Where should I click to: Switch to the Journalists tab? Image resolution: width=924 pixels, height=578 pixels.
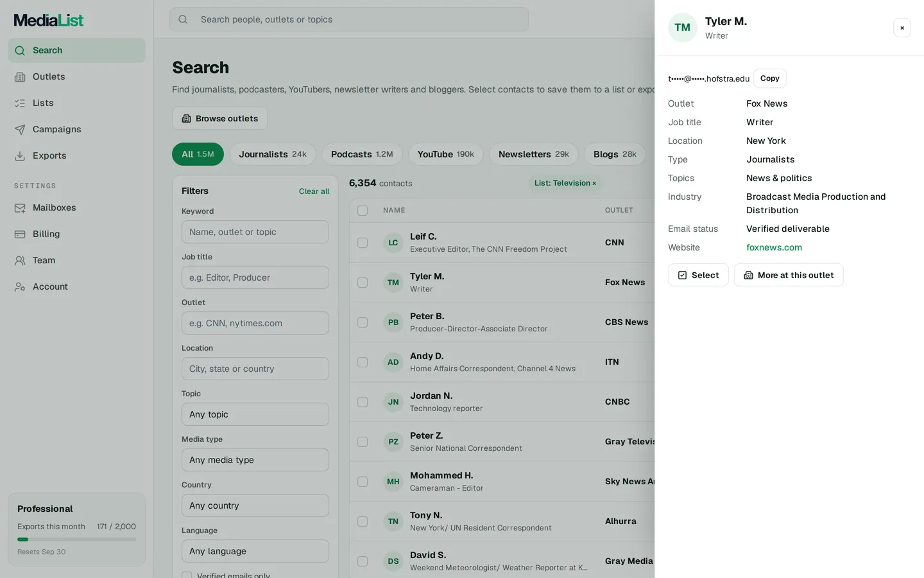273,154
